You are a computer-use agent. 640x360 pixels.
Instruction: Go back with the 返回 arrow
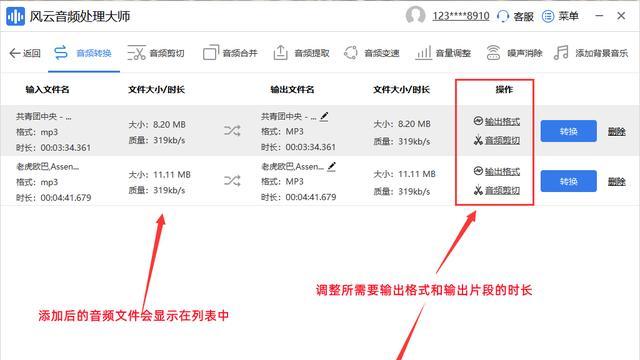[15, 53]
